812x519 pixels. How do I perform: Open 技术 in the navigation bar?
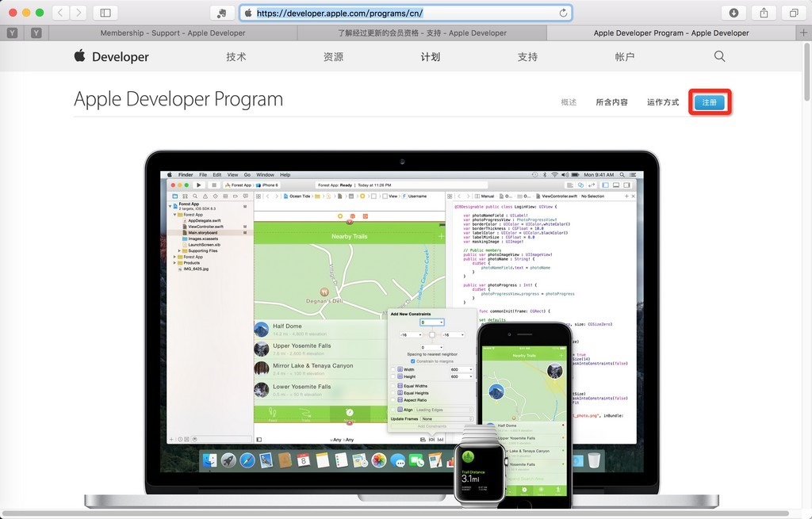tap(236, 56)
